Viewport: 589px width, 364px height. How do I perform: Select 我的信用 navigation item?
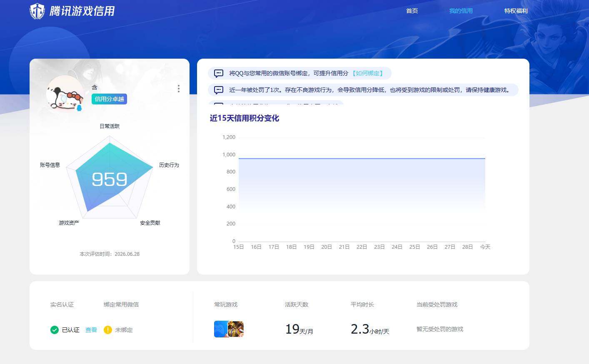coord(461,11)
